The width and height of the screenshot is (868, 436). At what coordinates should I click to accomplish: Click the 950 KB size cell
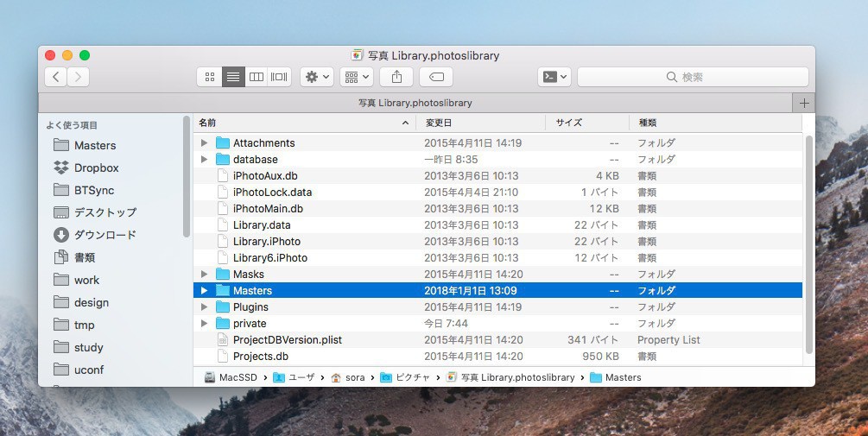[x=600, y=357]
